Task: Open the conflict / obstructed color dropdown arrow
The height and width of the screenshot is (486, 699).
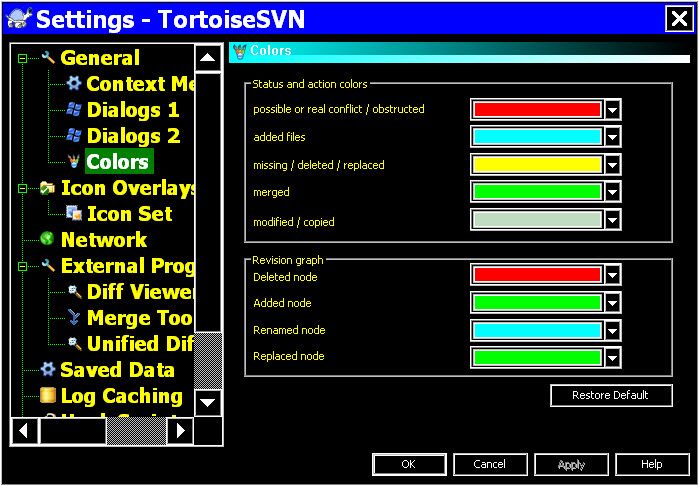Action: click(613, 110)
